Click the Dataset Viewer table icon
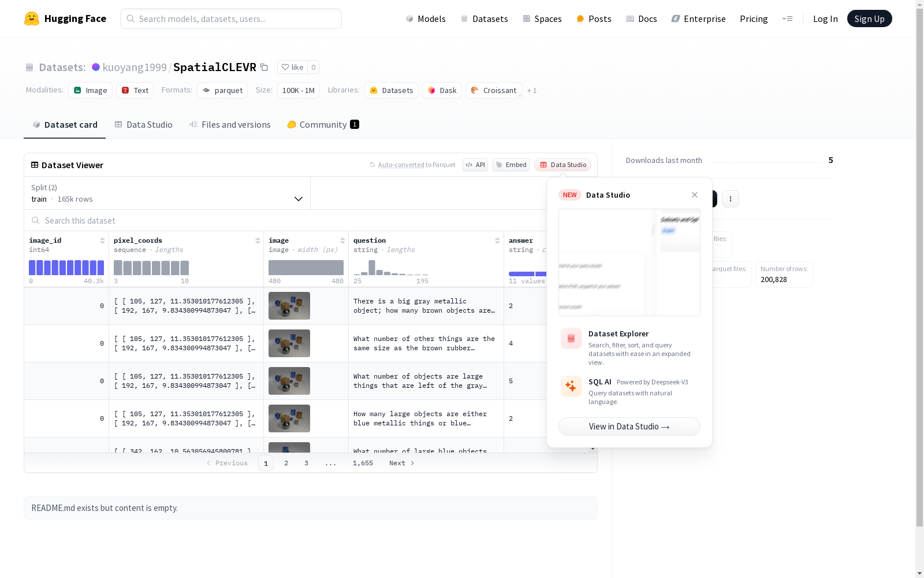The image size is (924, 578). [x=35, y=165]
